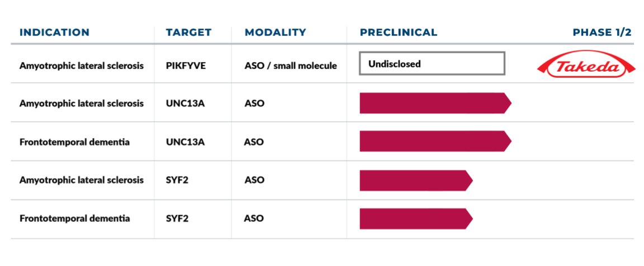Screen dimensions: 644x266
Task: Select the ASO / small molecule modality
Action: (291, 65)
